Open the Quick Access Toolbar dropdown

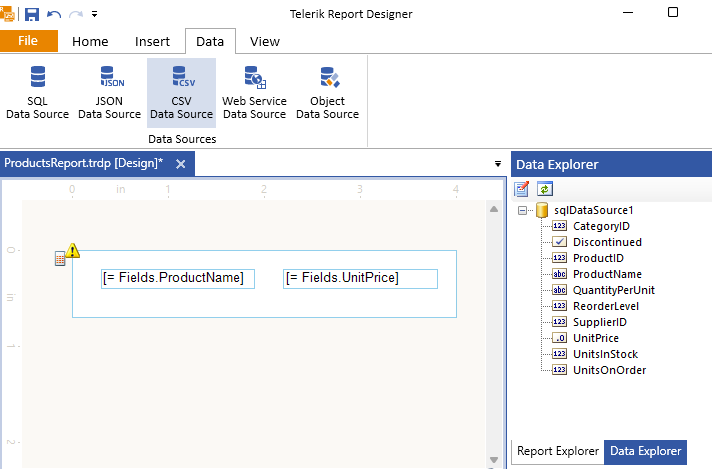(94, 14)
